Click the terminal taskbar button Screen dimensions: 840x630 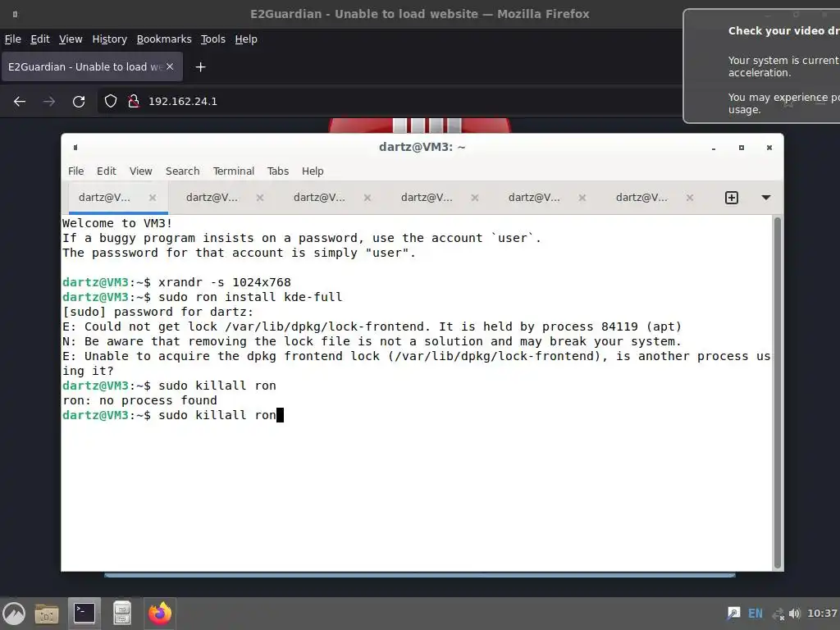click(84, 614)
